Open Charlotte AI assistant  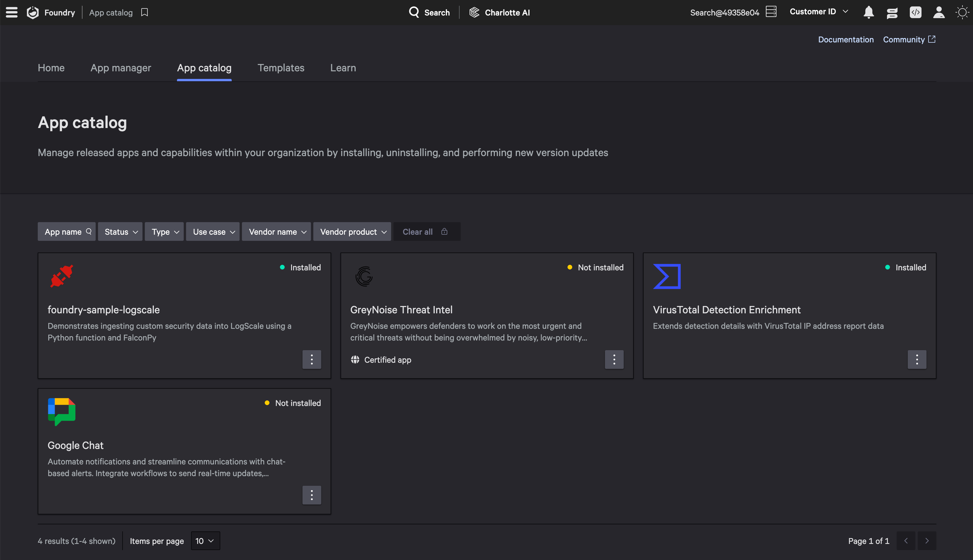pyautogui.click(x=500, y=12)
